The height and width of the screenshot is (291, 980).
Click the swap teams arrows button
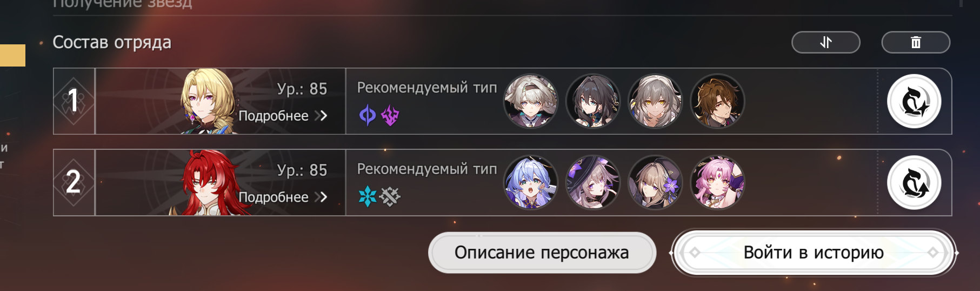825,42
